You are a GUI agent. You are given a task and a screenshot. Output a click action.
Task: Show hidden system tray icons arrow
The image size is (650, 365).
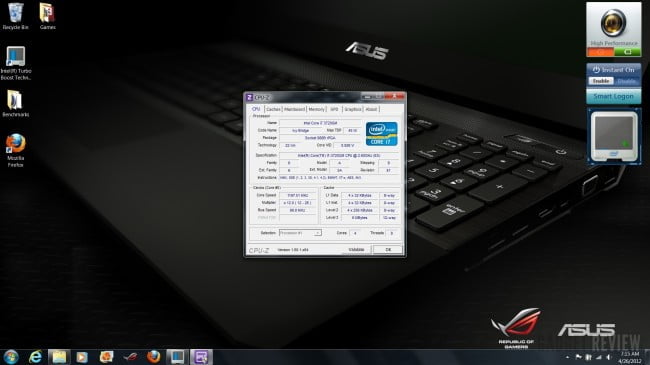pos(568,357)
